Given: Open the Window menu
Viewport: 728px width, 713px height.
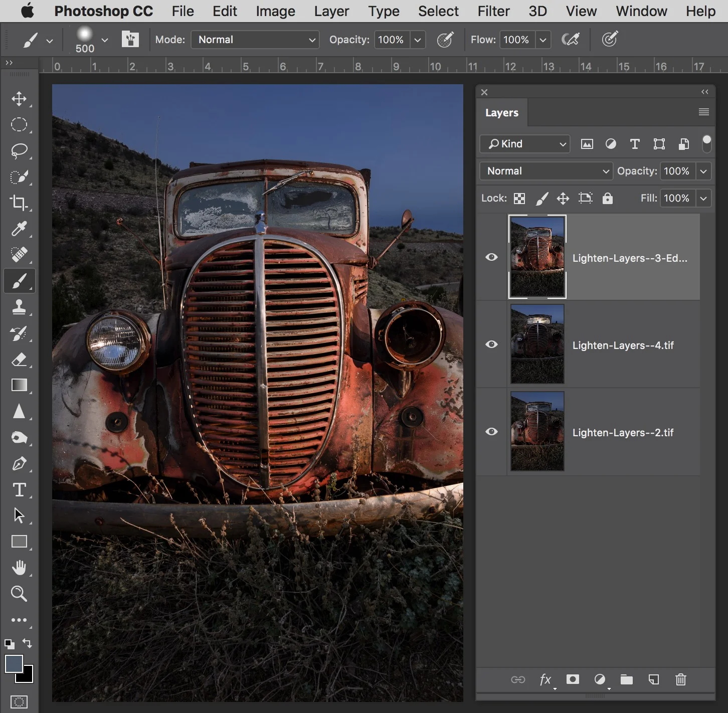Looking at the screenshot, I should [x=641, y=11].
